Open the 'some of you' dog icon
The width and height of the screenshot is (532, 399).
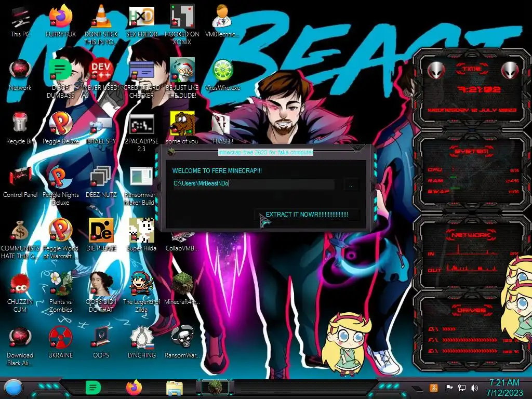coord(182,129)
